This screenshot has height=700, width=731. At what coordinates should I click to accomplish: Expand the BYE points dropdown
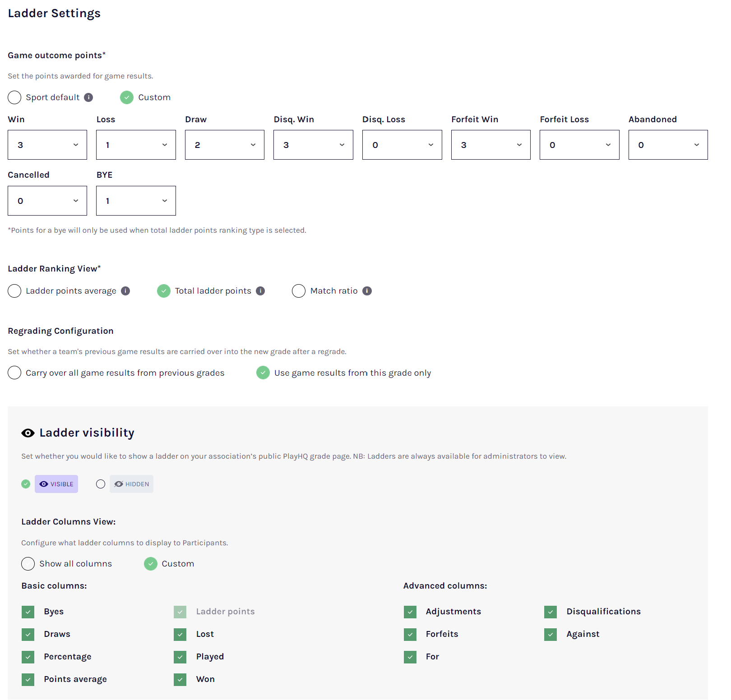[x=136, y=201]
